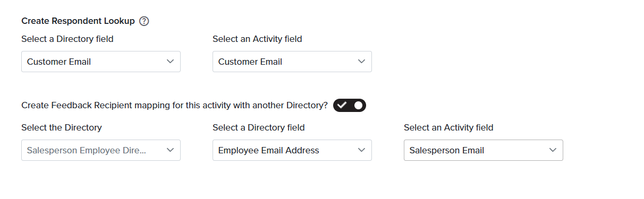Screen dimensions: 644x199
Task: Click chevron on Salesperson Email dropdown
Action: [553, 150]
